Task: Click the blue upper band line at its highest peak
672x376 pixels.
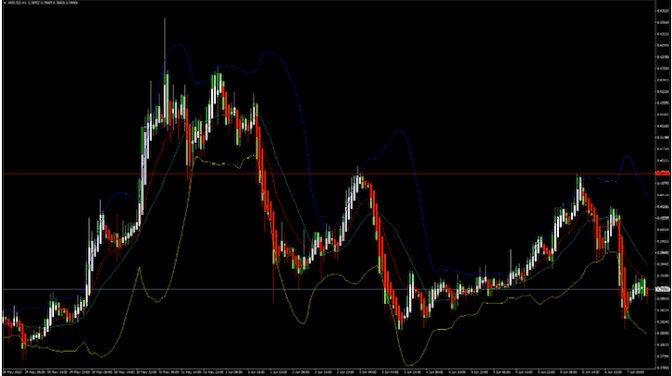Action: pos(179,45)
